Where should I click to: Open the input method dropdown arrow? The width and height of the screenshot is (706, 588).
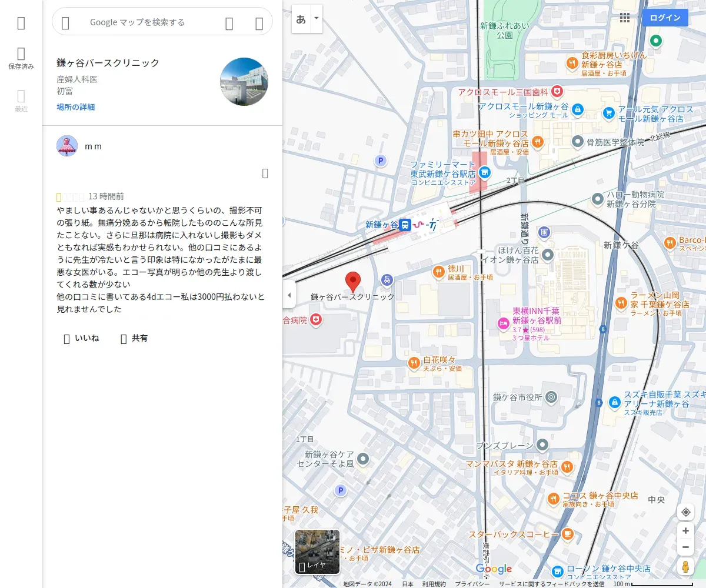[x=317, y=19]
